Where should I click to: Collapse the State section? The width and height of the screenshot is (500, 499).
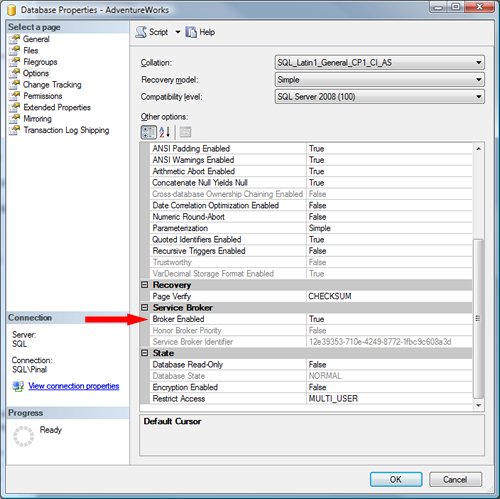click(x=145, y=353)
